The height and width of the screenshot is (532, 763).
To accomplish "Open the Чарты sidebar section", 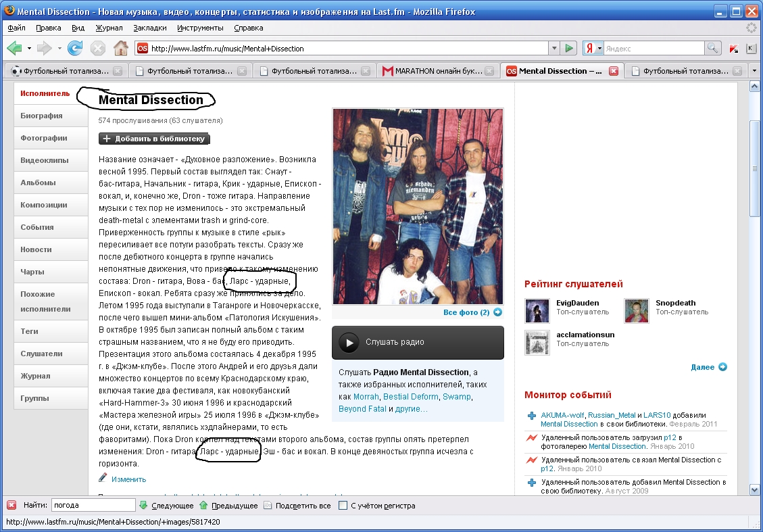I will [51, 272].
